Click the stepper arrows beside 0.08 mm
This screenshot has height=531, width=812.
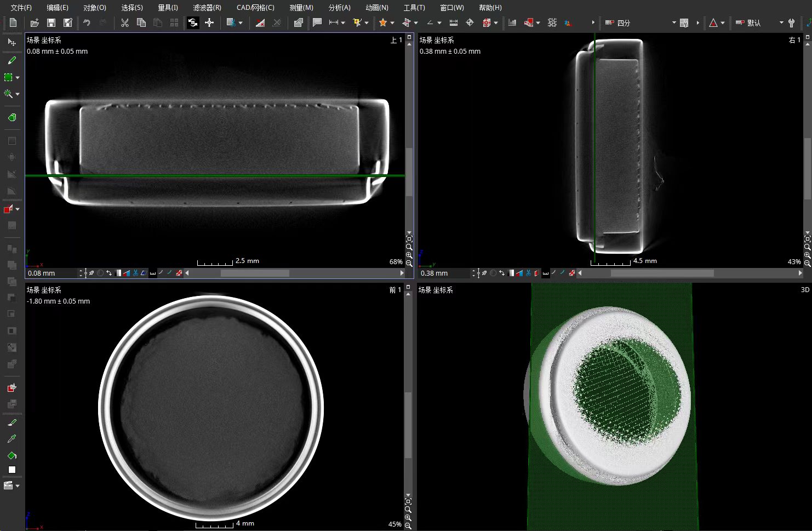pos(81,273)
